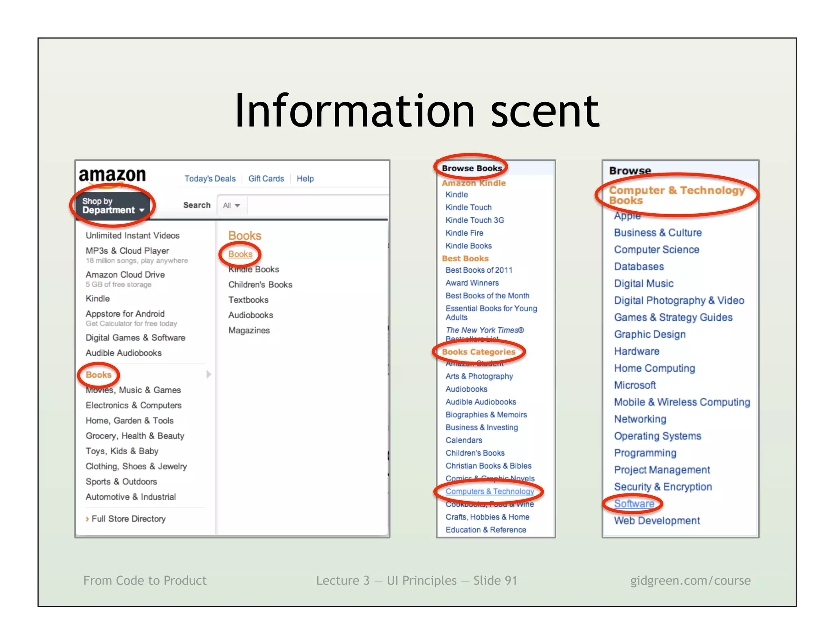Select Clothing, Shoes & Jewelry department
834x644 pixels.
point(136,467)
